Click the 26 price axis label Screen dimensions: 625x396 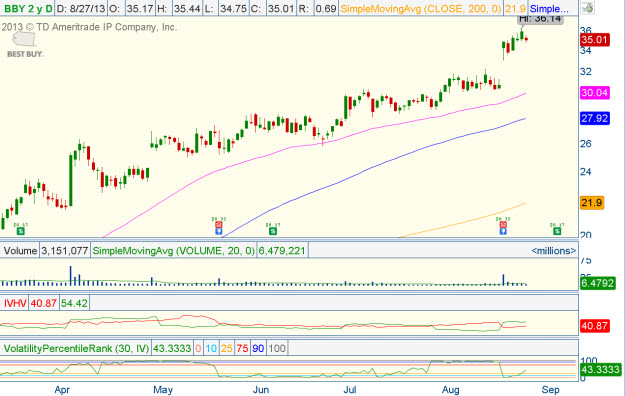point(586,144)
